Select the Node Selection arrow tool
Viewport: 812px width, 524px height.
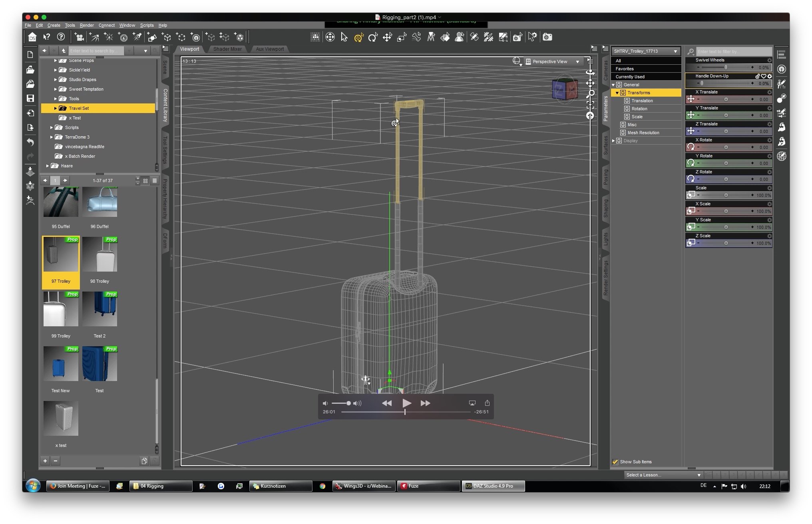pyautogui.click(x=344, y=37)
